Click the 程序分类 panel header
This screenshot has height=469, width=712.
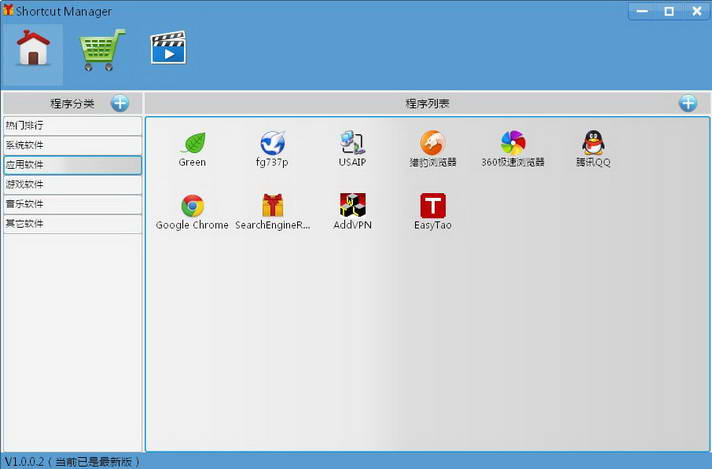pyautogui.click(x=72, y=104)
